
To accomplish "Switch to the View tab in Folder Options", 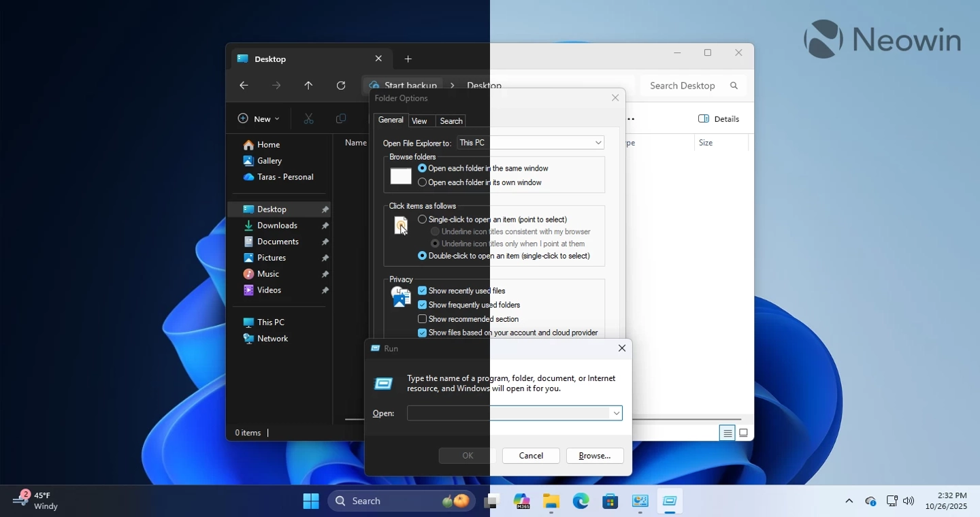I will (419, 120).
